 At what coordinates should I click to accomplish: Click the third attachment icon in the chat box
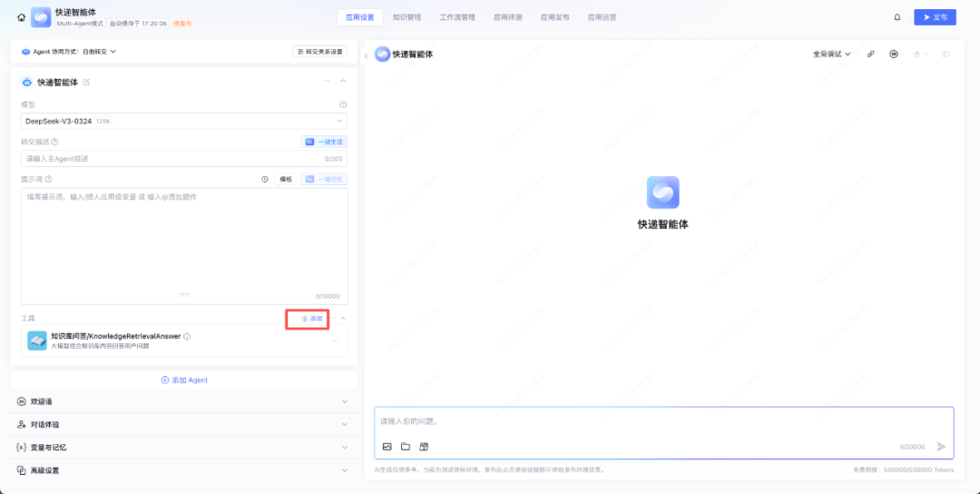(x=424, y=447)
